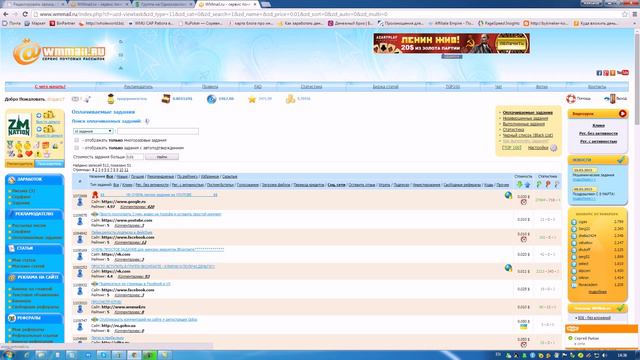Click the gold coins icon in the balance bar
Image resolution: width=640 pixels, height=360 pixels.
290,99
